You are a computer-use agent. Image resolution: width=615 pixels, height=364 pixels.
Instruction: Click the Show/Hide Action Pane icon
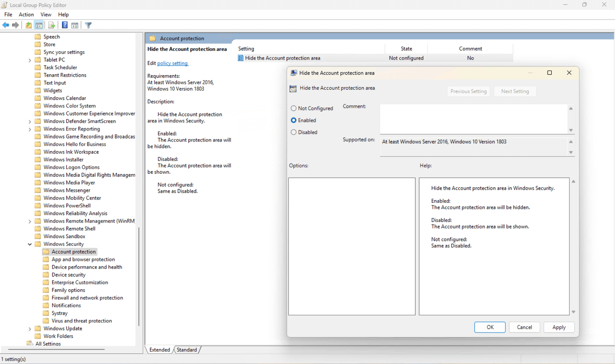click(75, 25)
